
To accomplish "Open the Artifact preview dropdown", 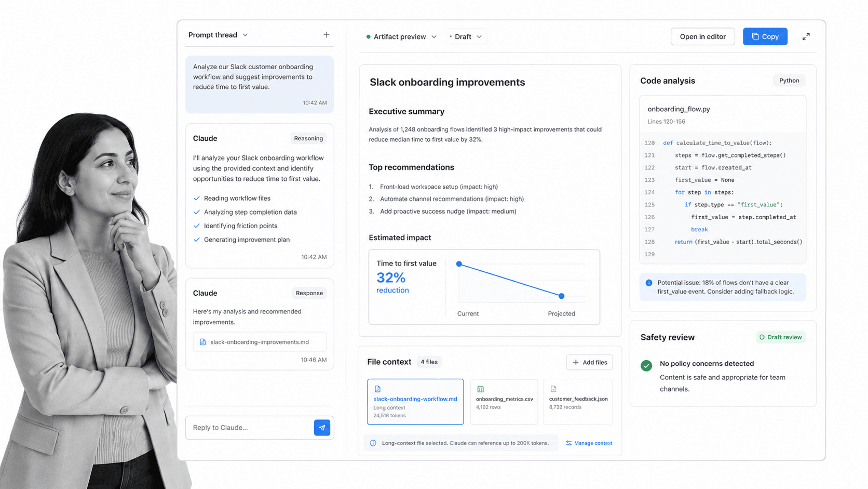I will [x=401, y=36].
